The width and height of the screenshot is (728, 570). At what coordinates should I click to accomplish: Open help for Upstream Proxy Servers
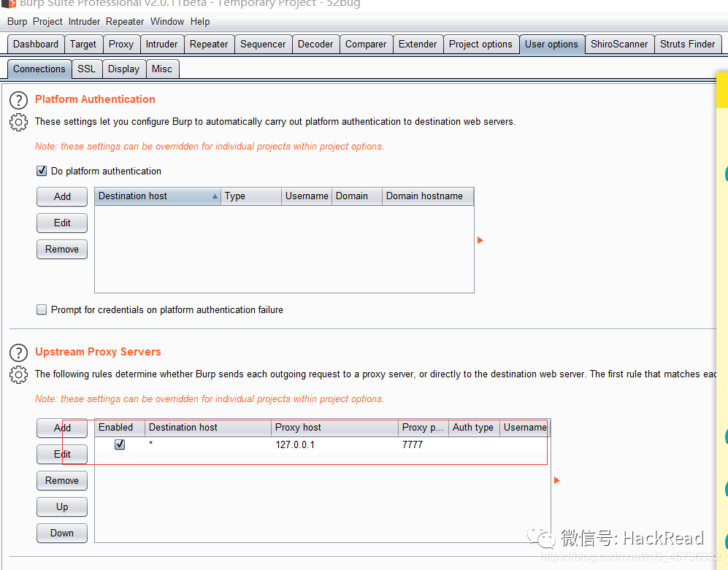coord(18,353)
